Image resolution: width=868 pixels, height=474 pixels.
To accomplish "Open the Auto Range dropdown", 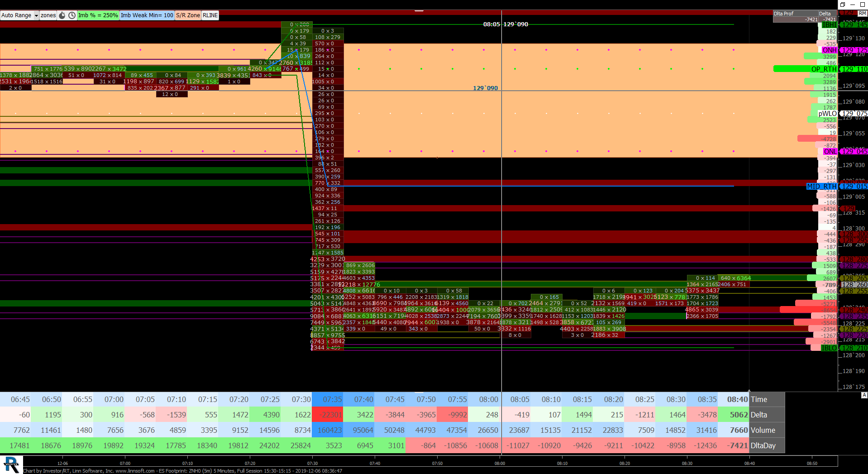I will (x=19, y=15).
